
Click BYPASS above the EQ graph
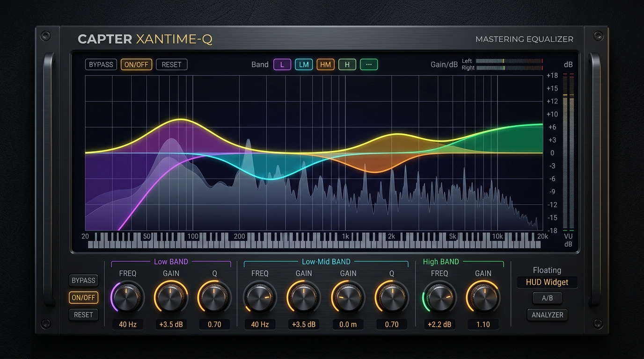[x=101, y=65]
